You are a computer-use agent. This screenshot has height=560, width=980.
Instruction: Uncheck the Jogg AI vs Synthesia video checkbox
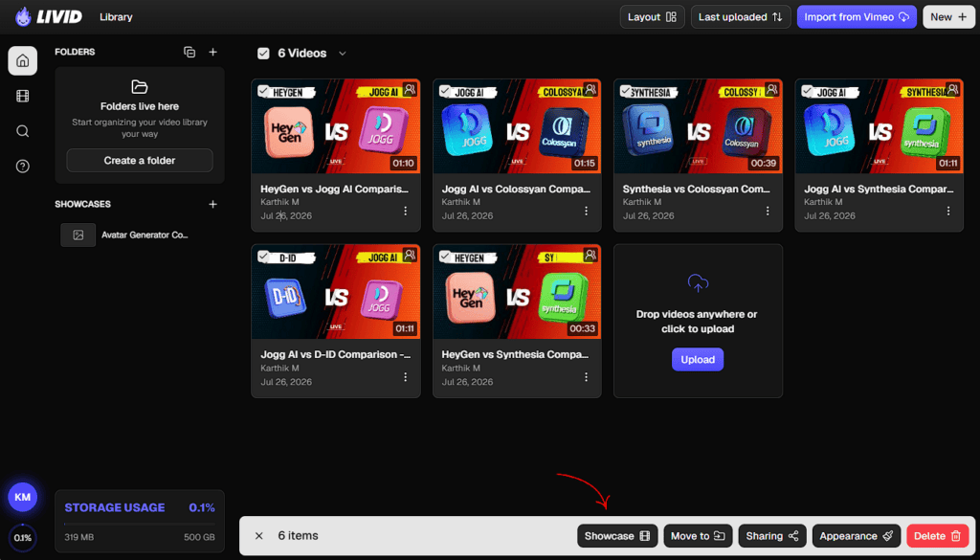tap(807, 91)
